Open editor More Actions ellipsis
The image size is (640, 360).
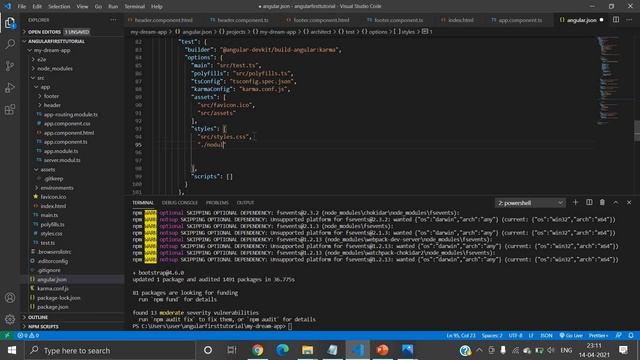tap(629, 20)
